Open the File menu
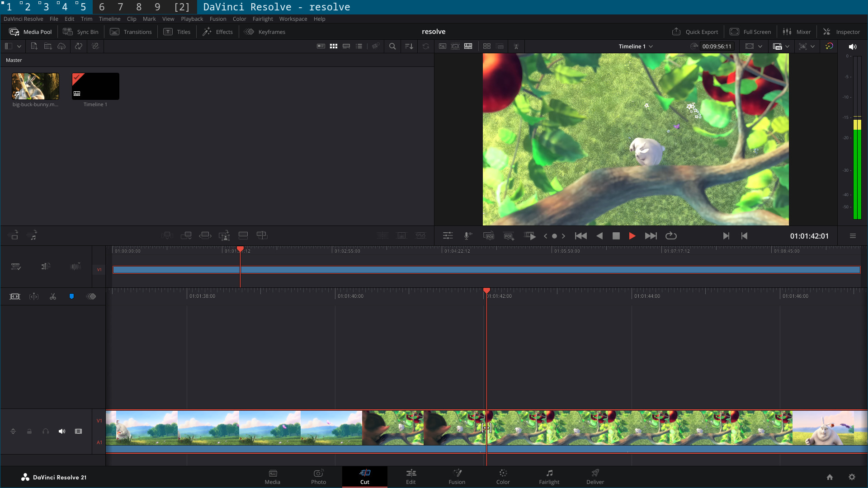Screen dimensions: 868x488 coord(54,19)
